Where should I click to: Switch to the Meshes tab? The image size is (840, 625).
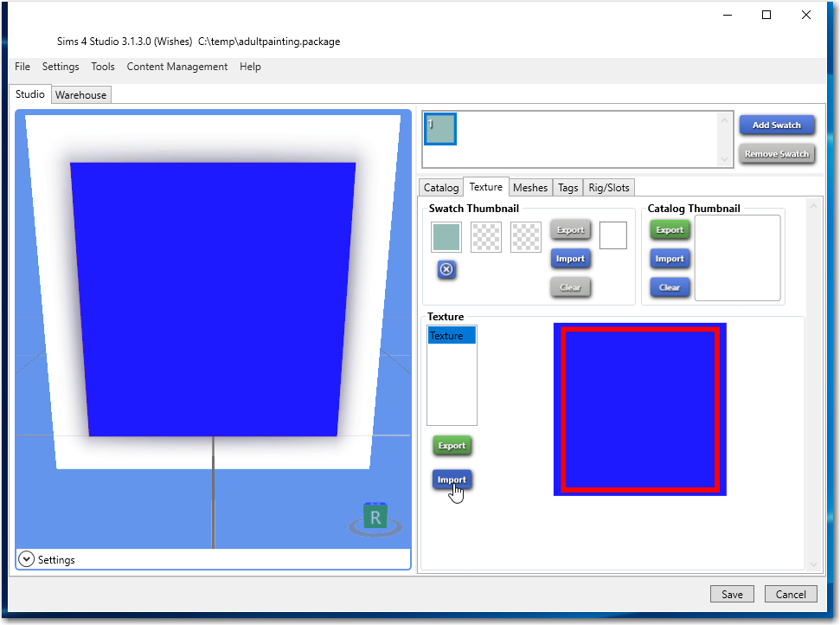pos(530,188)
